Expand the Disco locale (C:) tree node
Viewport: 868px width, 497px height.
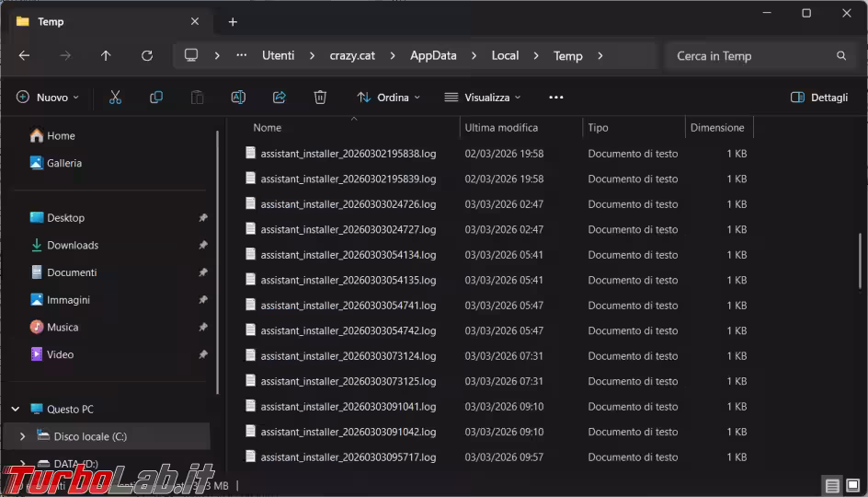(x=22, y=436)
